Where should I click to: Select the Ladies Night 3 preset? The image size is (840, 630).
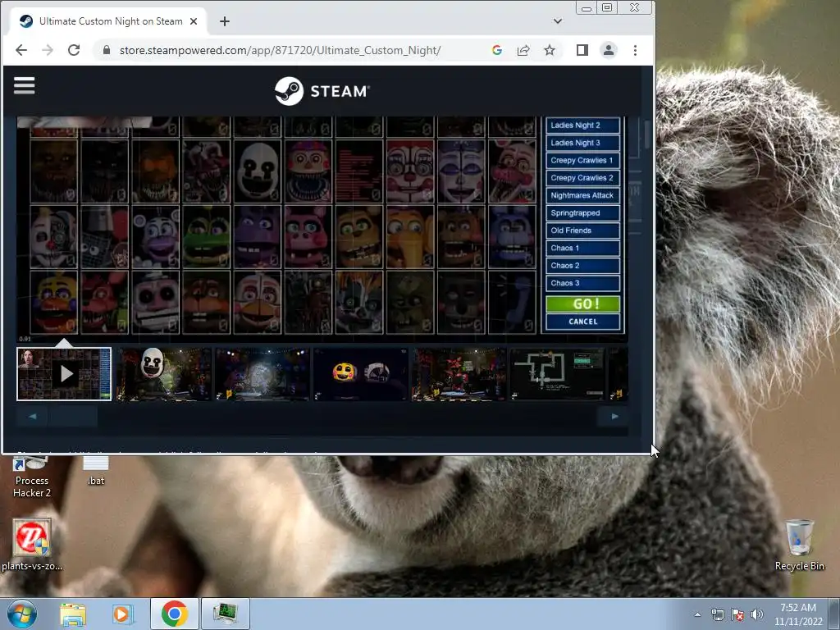[583, 143]
